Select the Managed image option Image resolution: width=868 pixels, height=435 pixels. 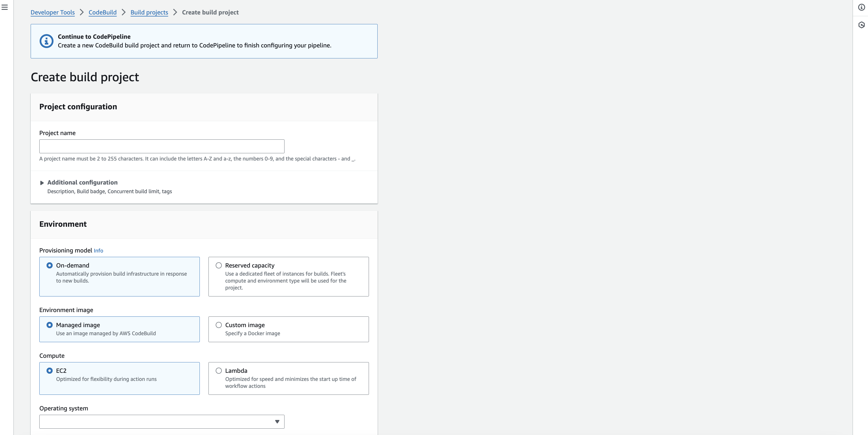point(49,325)
